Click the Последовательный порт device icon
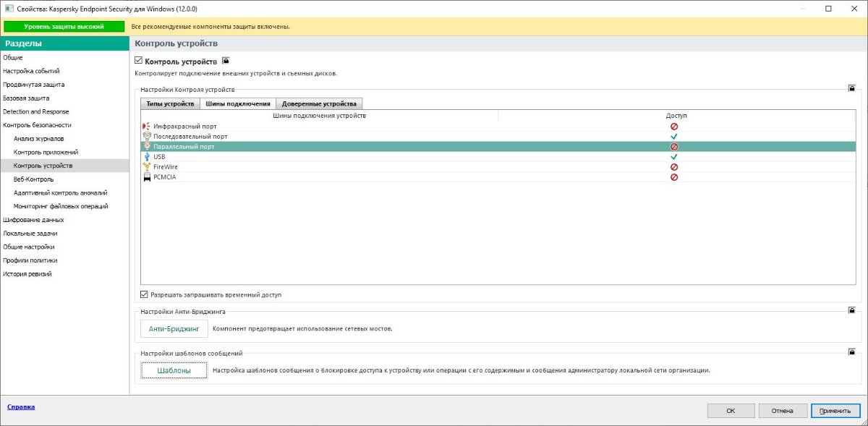This screenshot has width=868, height=426. pos(147,136)
